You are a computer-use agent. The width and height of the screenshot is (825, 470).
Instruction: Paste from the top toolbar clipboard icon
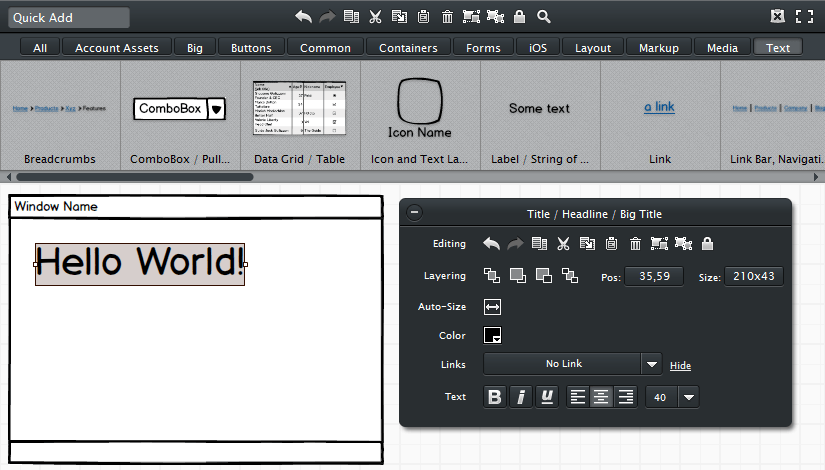(423, 17)
